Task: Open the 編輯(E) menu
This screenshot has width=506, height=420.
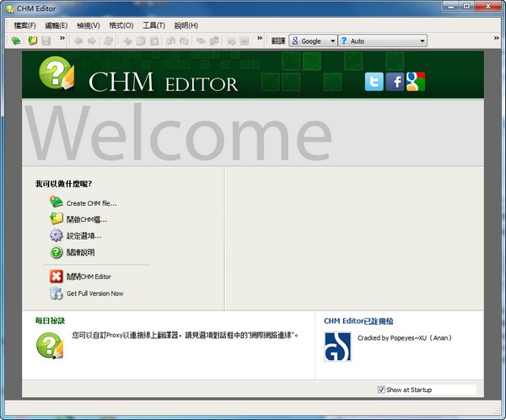Action: point(57,25)
